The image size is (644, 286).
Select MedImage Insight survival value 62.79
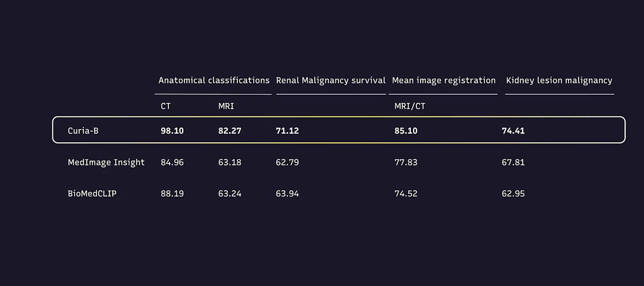coord(287,162)
